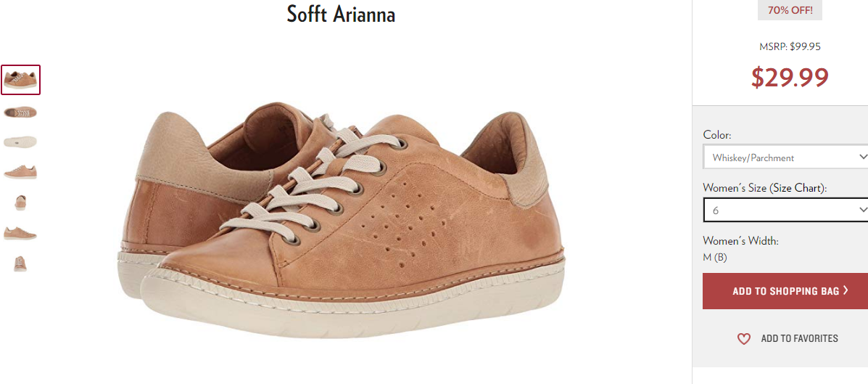Viewport: 868px width, 384px height.
Task: Open the Size Chart link
Action: point(795,189)
